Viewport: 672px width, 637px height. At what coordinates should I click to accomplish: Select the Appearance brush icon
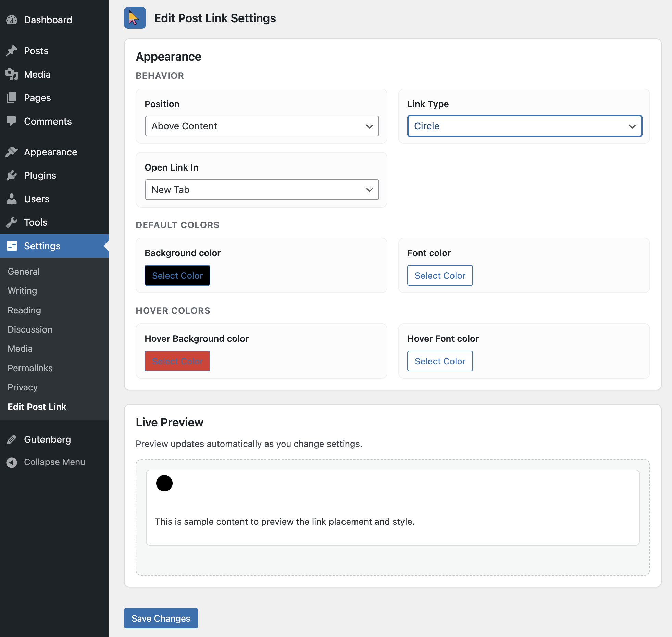(12, 152)
